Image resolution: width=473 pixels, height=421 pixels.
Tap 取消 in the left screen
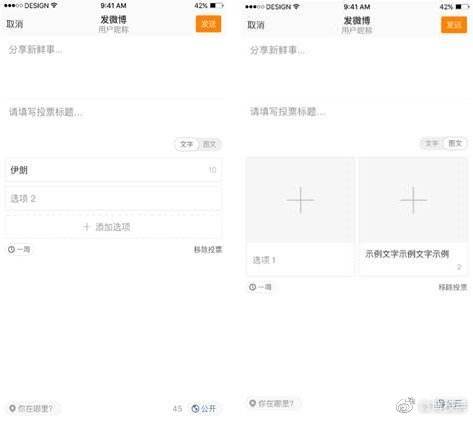(x=15, y=24)
